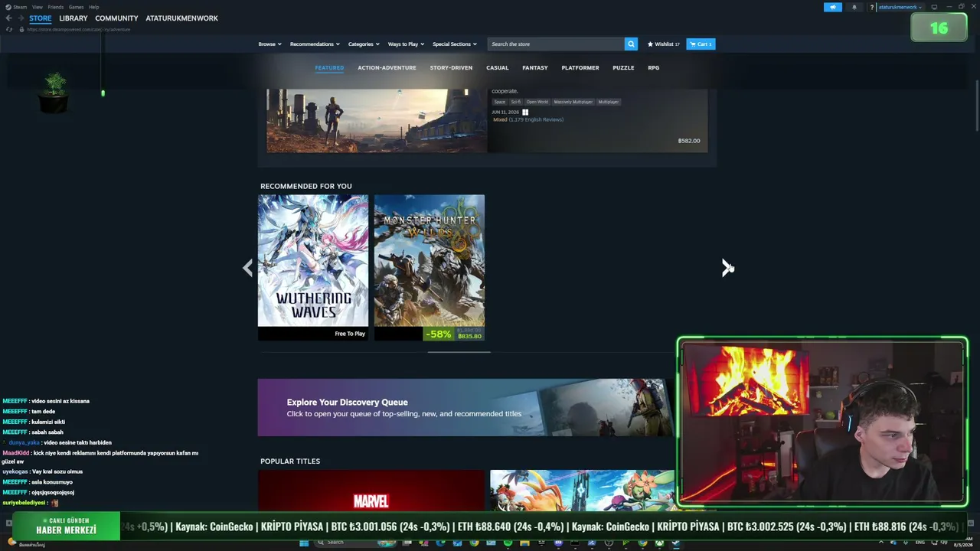Click the recommended carousel scroll indicator

pos(459,352)
